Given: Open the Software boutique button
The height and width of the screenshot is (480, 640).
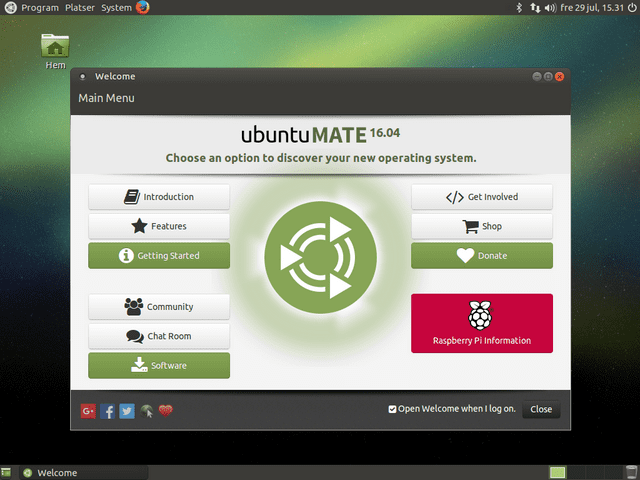Looking at the screenshot, I should click(159, 365).
